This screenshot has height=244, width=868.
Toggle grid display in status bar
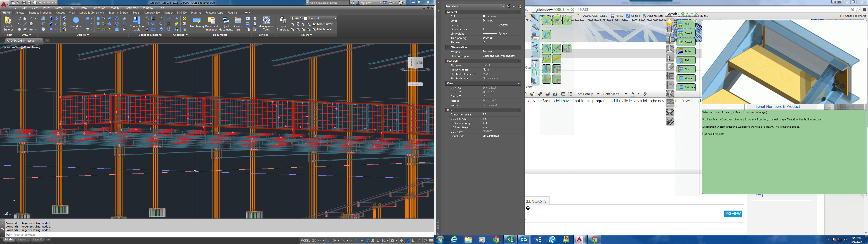coord(314,241)
